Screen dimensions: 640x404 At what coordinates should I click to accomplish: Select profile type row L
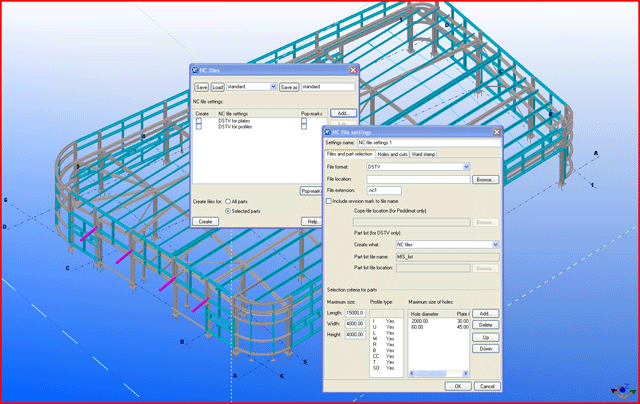386,333
